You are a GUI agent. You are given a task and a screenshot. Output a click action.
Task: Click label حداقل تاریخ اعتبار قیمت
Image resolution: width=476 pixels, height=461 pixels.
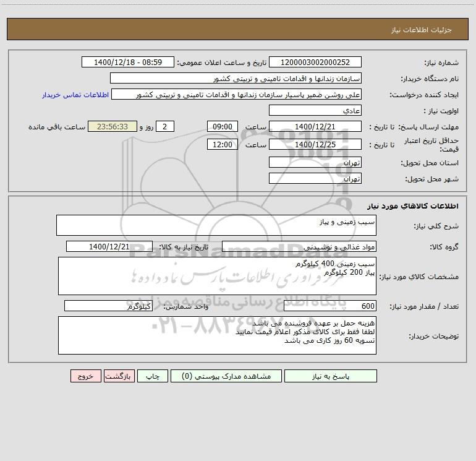431,145
